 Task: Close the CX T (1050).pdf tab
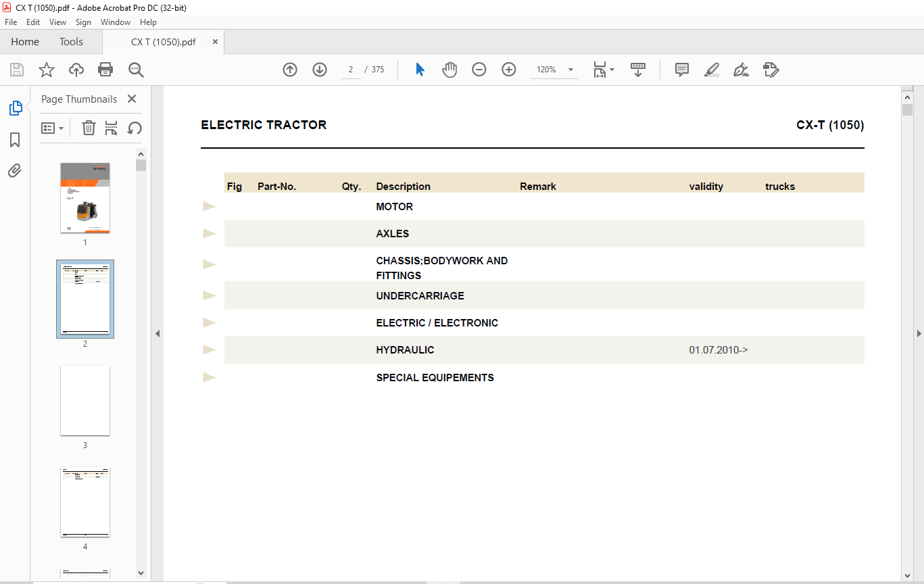coord(215,42)
